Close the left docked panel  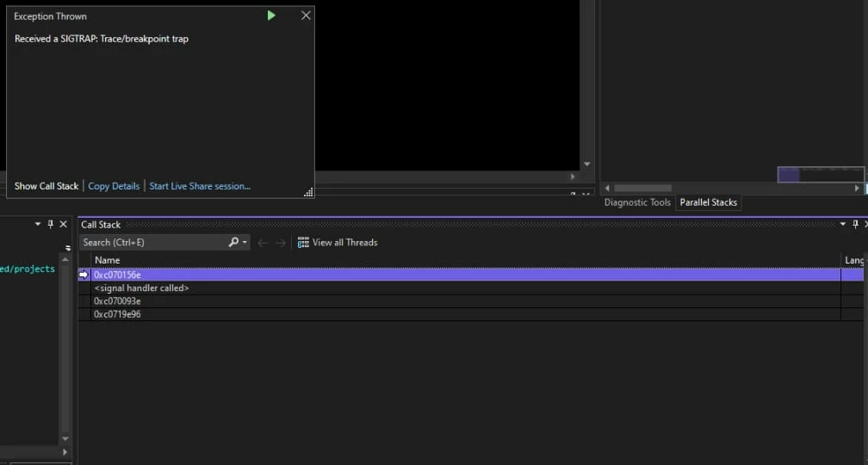pyautogui.click(x=63, y=224)
